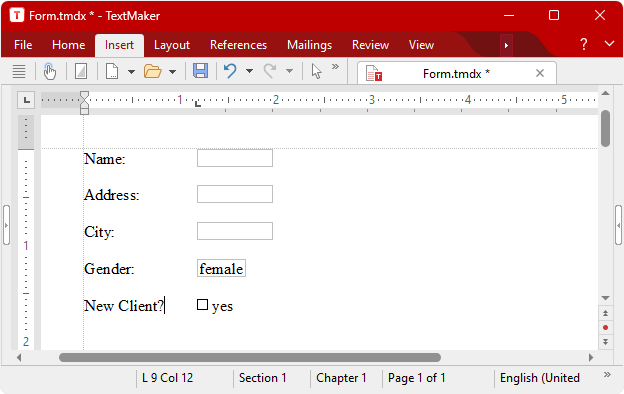The image size is (624, 394).
Task: Click Section 1 in status bar
Action: pos(263,378)
